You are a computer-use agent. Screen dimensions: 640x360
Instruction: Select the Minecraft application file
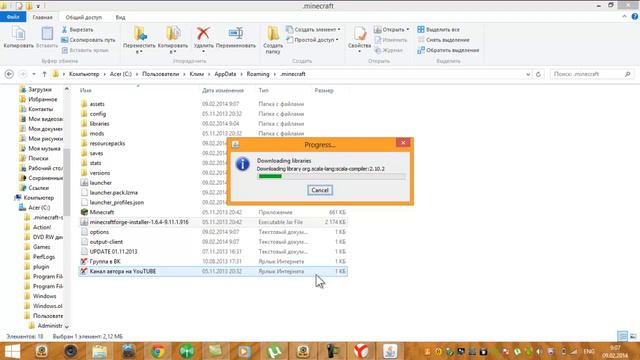[102, 212]
